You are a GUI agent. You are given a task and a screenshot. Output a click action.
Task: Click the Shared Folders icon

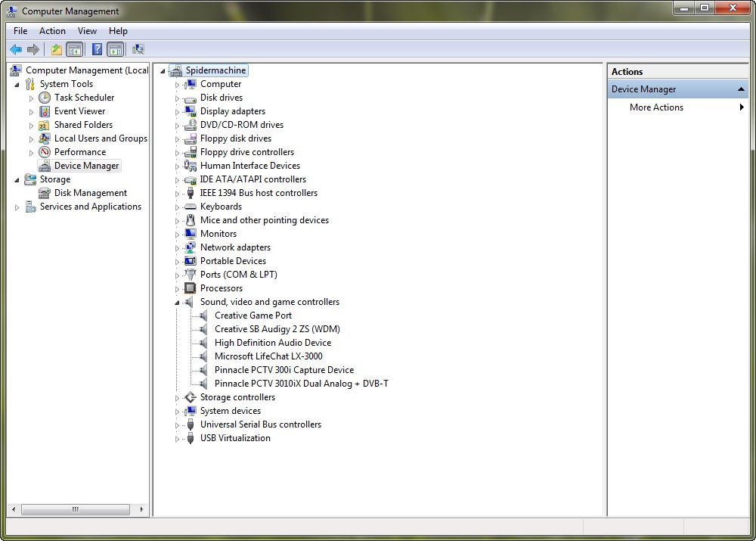tap(45, 125)
